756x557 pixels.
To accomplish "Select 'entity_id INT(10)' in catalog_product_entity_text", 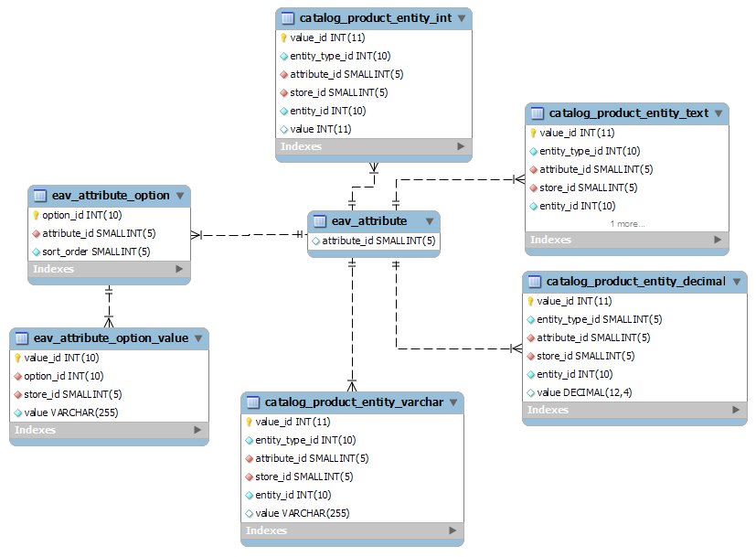I will click(x=578, y=207).
